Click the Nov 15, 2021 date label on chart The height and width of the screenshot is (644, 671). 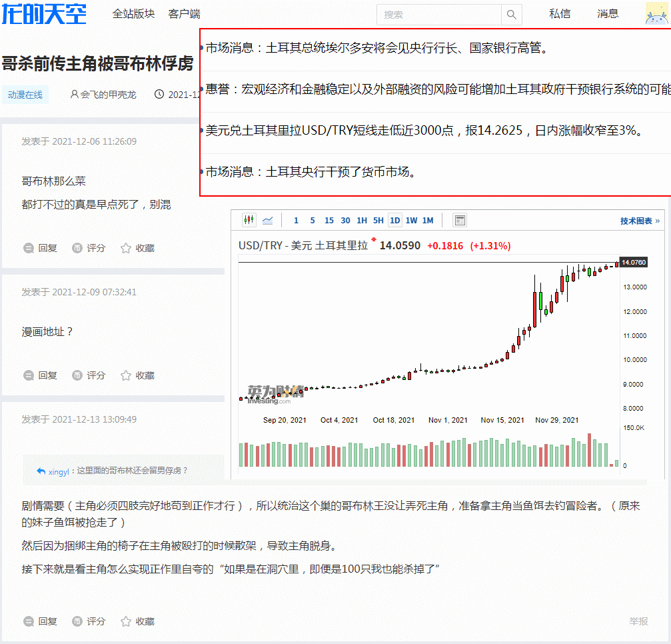502,420
